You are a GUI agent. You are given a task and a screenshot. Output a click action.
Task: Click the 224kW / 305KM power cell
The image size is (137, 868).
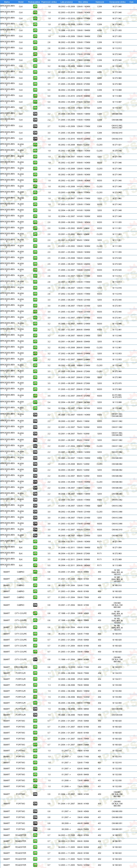(83, 559)
